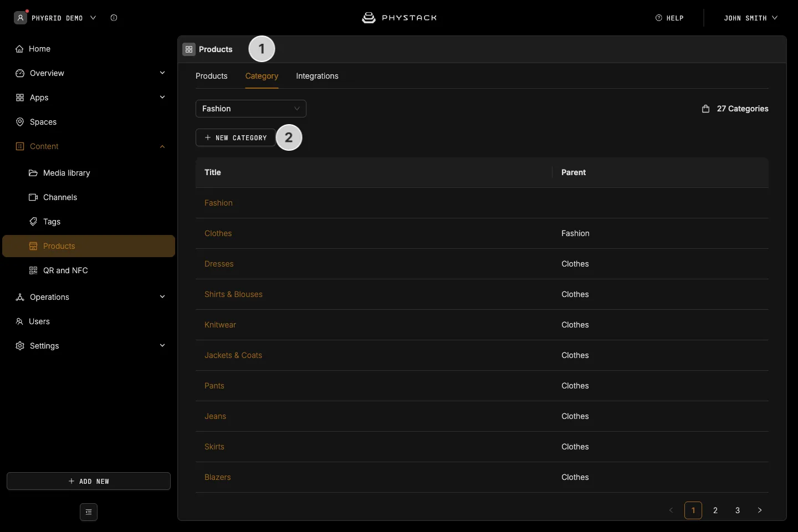Expand the Overview section chevron

tap(162, 73)
